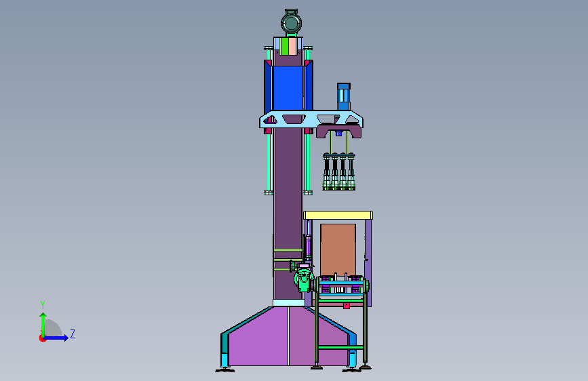Select the green horizontal crossbar of the stand
The height and width of the screenshot is (381, 588).
tap(341, 348)
